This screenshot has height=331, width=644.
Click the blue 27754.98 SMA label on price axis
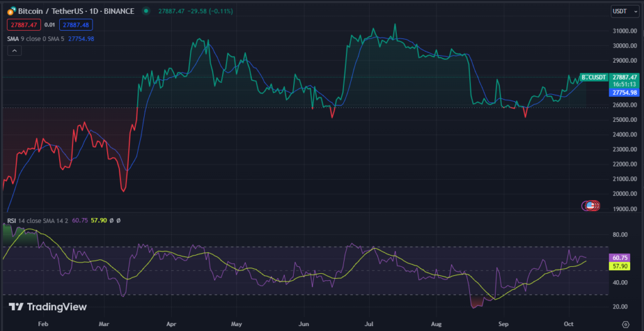pos(625,93)
